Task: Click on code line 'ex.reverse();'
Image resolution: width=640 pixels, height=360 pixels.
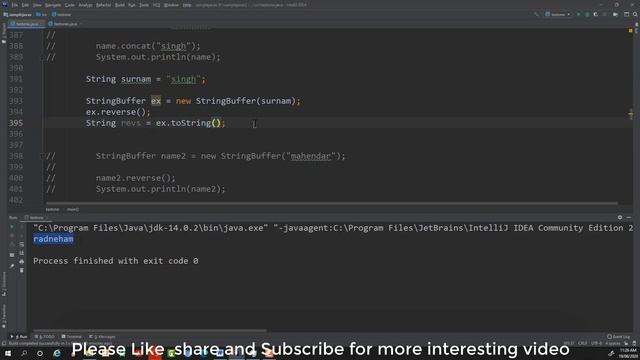Action: pyautogui.click(x=118, y=112)
